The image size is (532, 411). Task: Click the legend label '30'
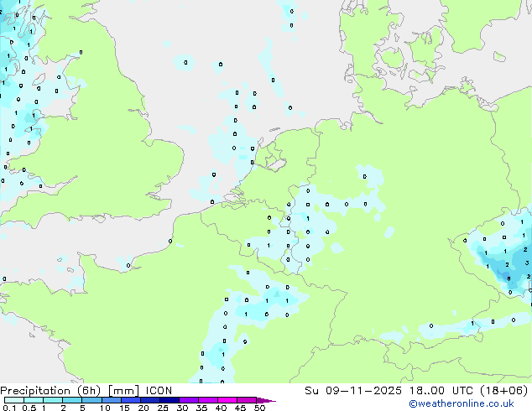[182, 408]
